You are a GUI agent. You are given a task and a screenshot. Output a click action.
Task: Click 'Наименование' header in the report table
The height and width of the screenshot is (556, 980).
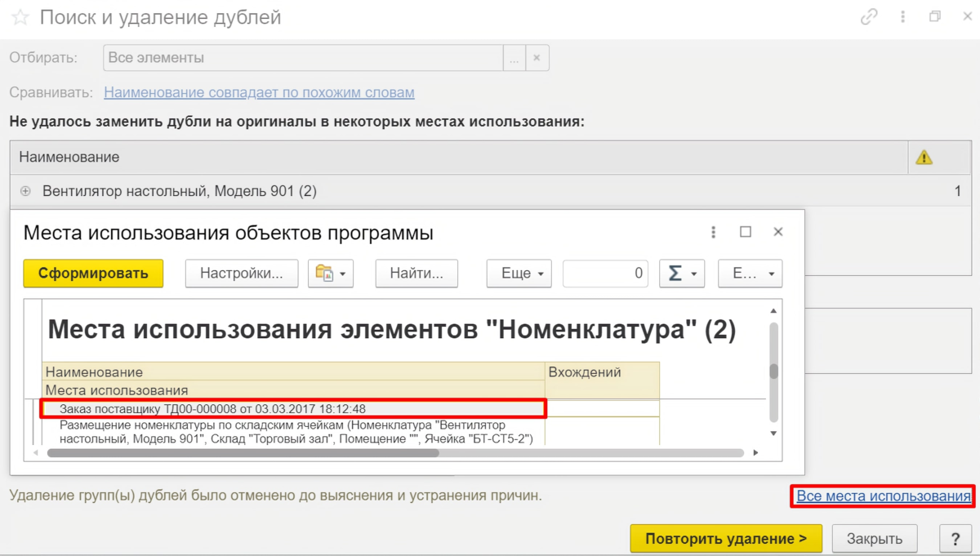click(x=293, y=372)
